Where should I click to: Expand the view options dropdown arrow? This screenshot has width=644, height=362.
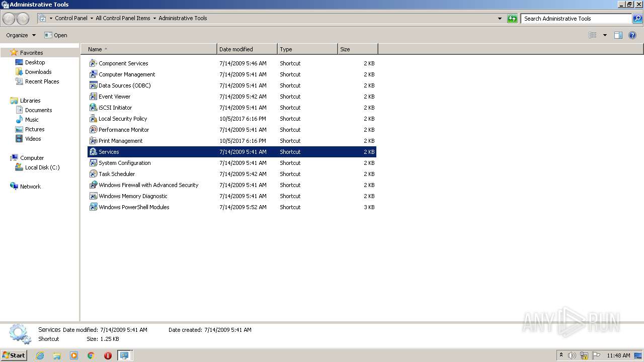(605, 35)
